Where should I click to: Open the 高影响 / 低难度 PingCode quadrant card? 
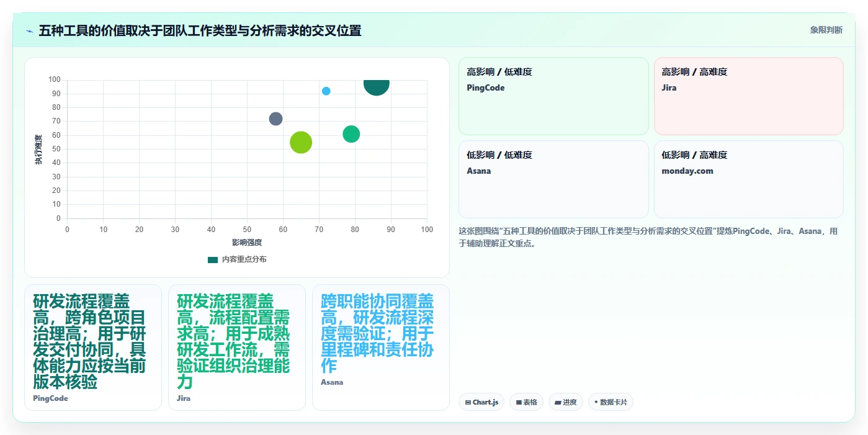click(x=553, y=96)
